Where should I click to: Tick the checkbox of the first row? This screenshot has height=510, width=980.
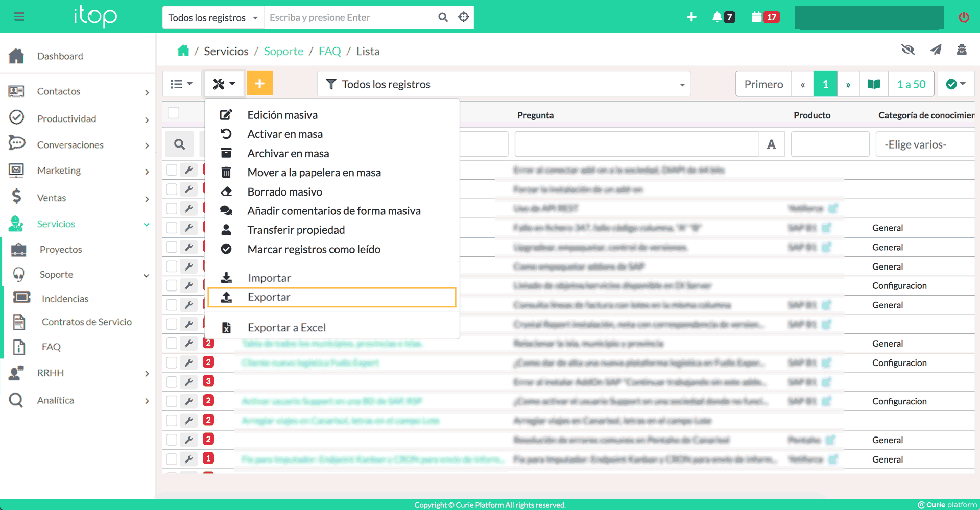[172, 170]
